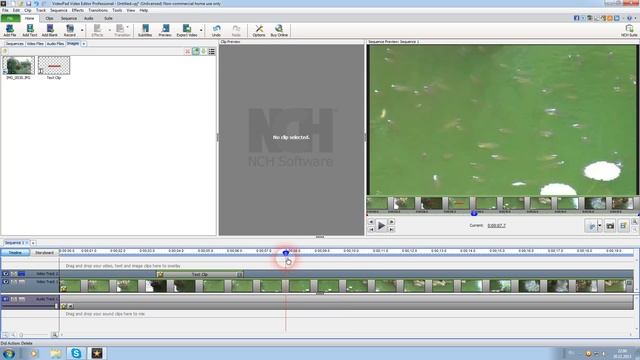Open the Export Video dropdown arrow
Viewport: 640px width, 360px height.
coord(201,30)
